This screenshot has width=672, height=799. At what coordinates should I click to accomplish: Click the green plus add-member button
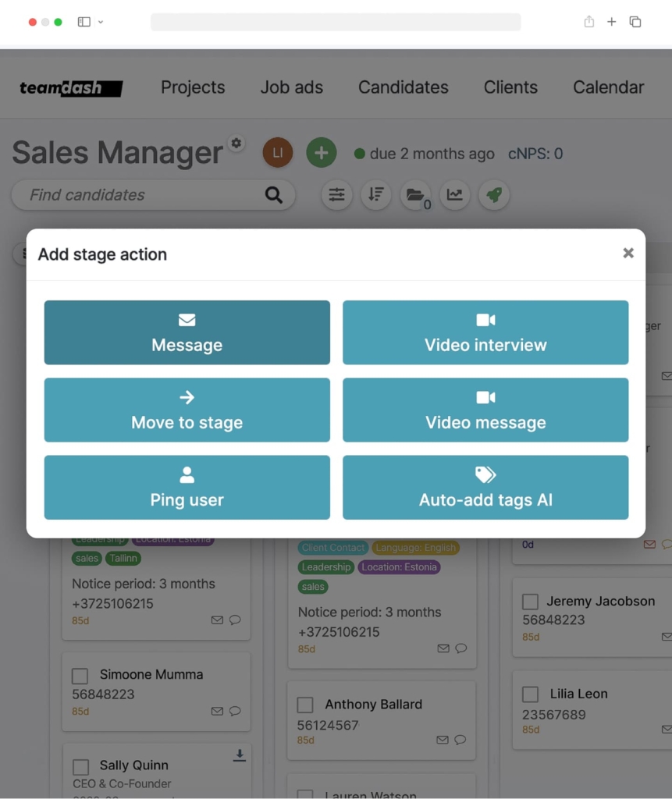(322, 152)
